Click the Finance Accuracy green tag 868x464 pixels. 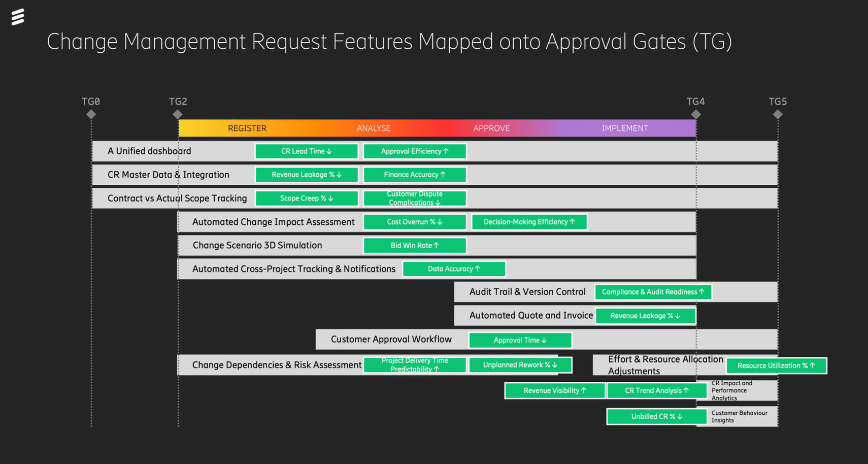pyautogui.click(x=415, y=175)
